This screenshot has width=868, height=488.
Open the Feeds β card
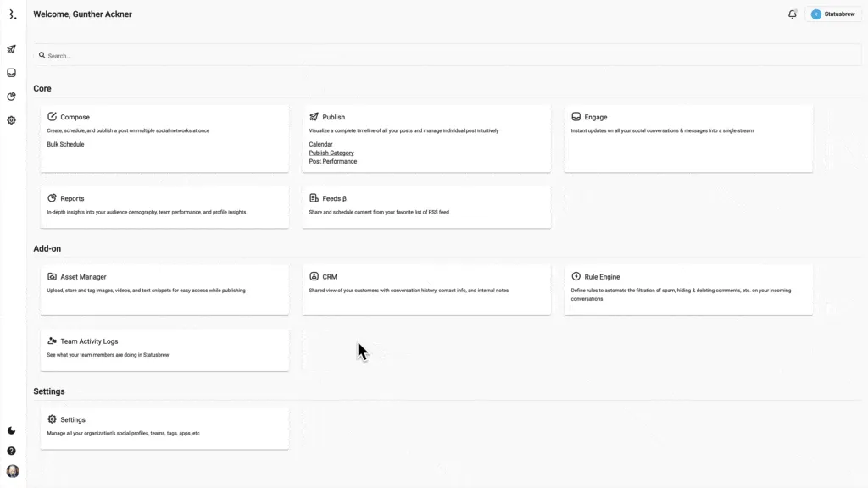[x=426, y=206]
